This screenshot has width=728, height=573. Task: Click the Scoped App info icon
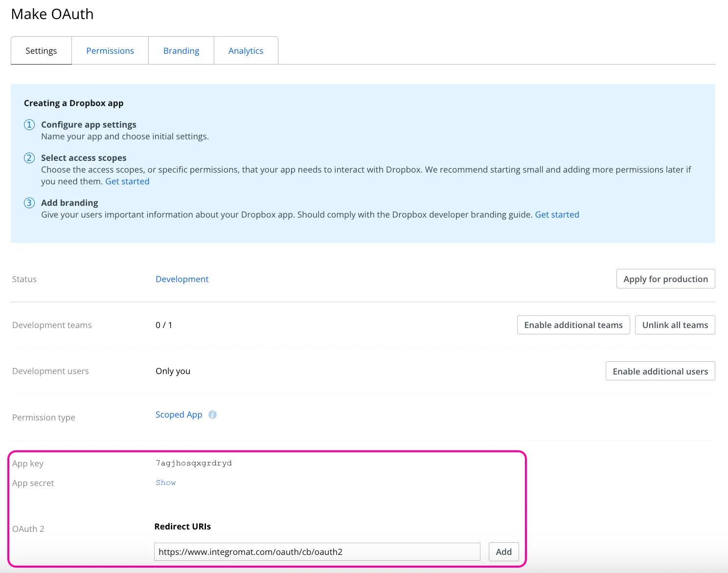pos(212,415)
